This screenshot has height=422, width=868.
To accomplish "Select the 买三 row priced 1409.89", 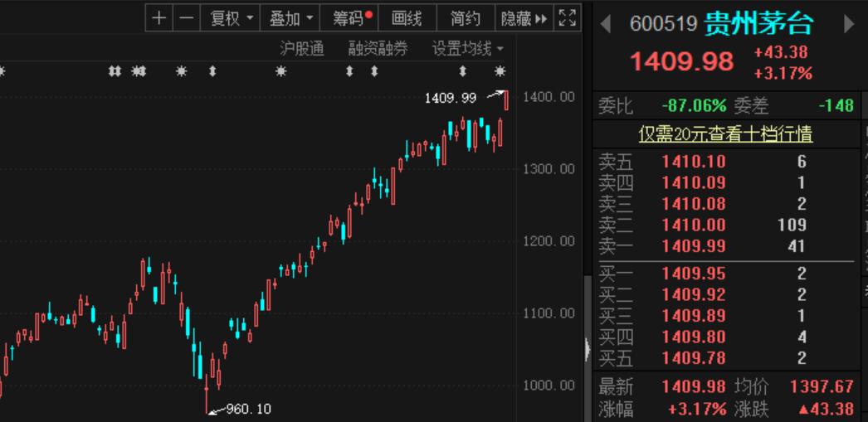I will (726, 315).
